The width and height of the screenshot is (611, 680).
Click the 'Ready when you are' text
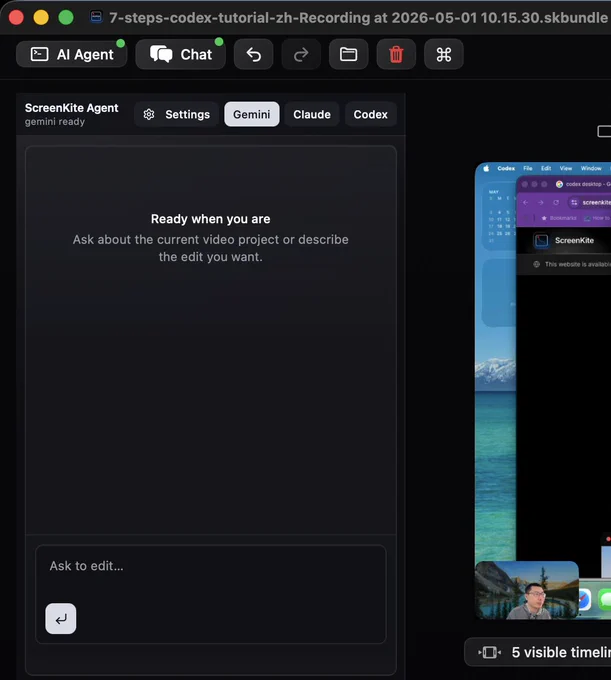pyautogui.click(x=211, y=219)
